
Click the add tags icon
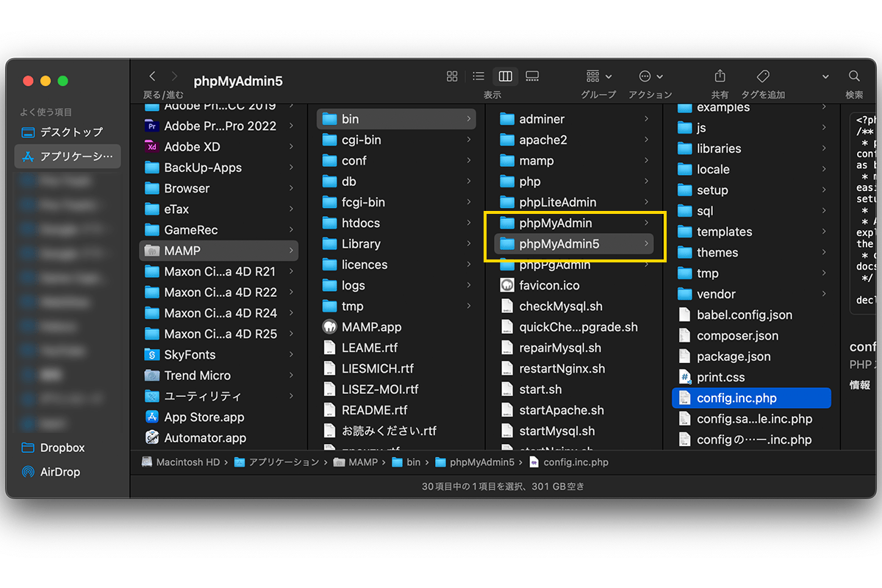763,76
